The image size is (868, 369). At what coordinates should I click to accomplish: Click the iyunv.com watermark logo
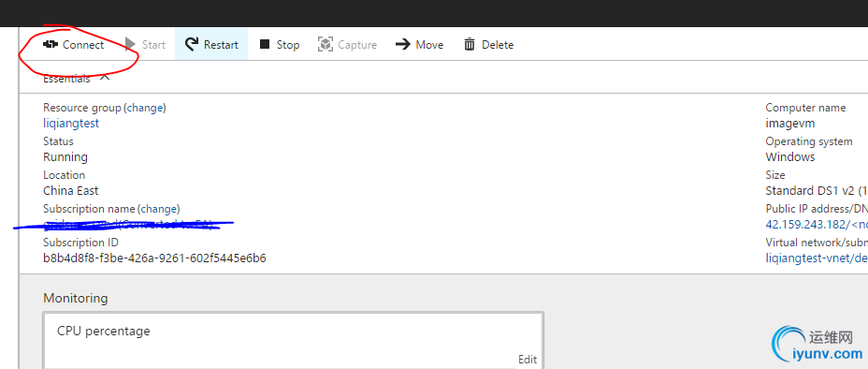tap(817, 344)
